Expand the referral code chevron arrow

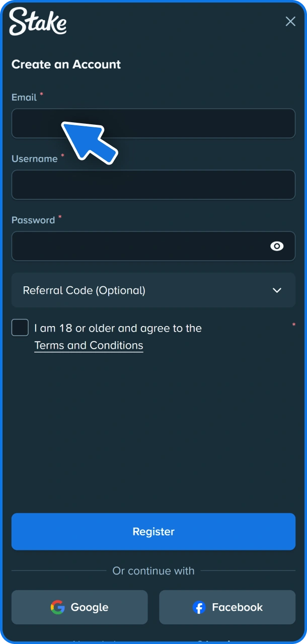[x=277, y=290]
